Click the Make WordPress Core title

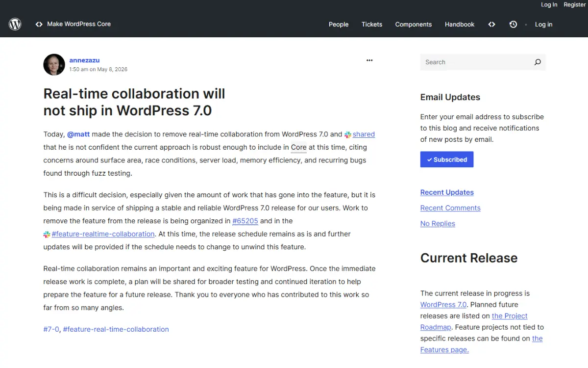point(79,24)
